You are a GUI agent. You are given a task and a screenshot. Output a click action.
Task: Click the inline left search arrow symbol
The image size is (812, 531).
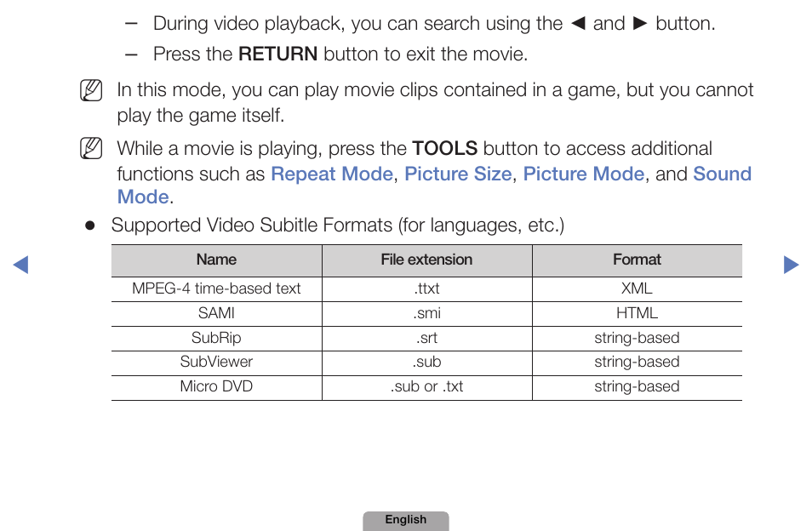pyautogui.click(x=578, y=24)
